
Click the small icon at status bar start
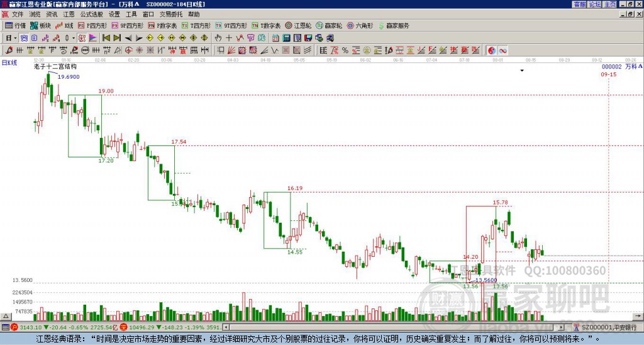[5, 327]
